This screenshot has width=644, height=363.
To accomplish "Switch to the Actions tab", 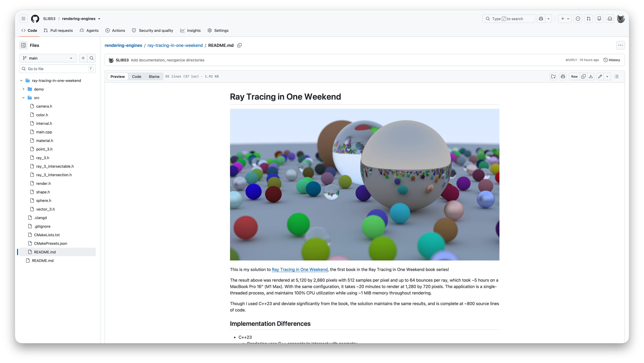I will 115,30.
